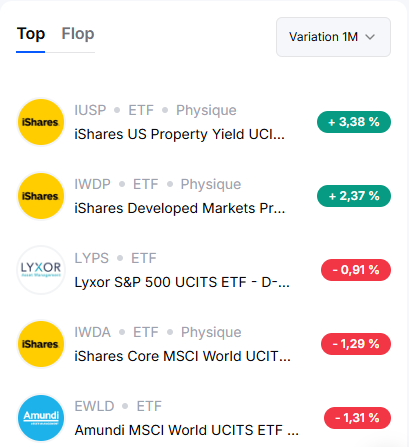The width and height of the screenshot is (409, 447).
Task: Open iShares Developed Markets Pr... ETF
Action: coord(180,208)
